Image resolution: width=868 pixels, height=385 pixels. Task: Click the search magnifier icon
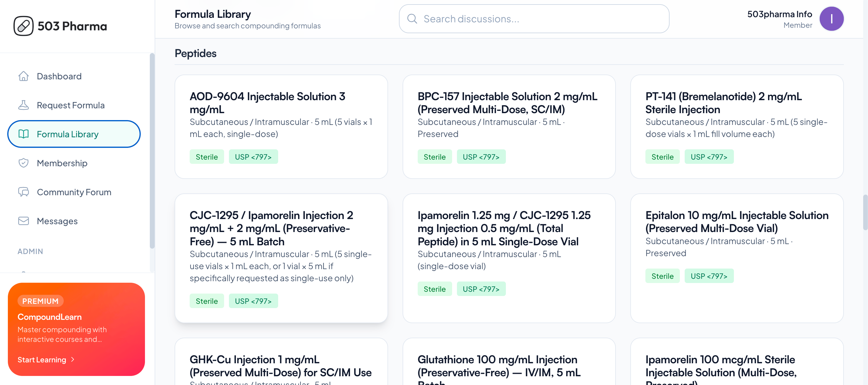412,19
